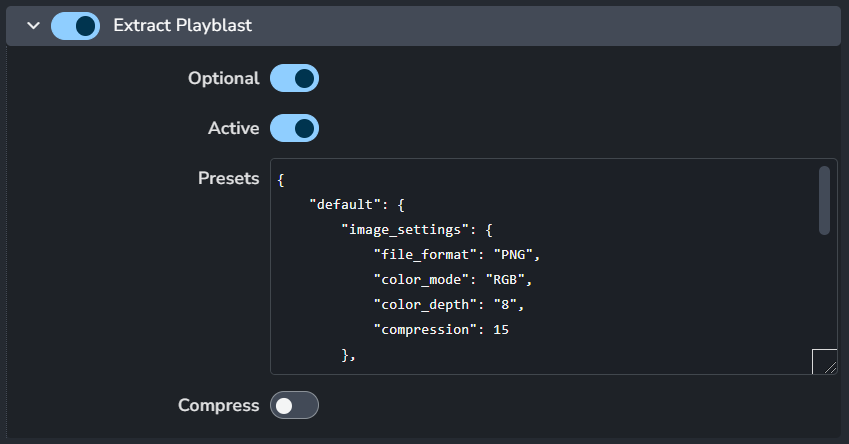Click the compression value 15

tap(501, 328)
